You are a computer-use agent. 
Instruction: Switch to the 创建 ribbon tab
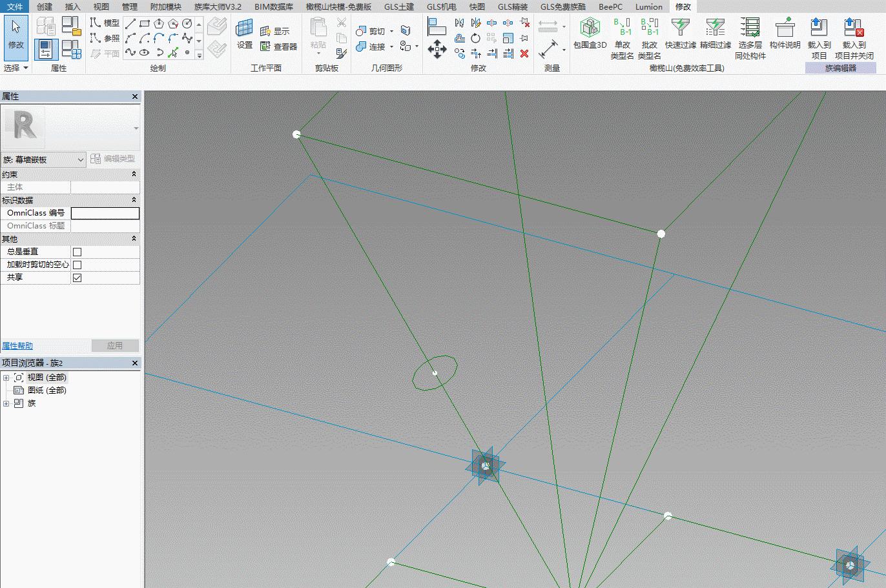pos(45,6)
